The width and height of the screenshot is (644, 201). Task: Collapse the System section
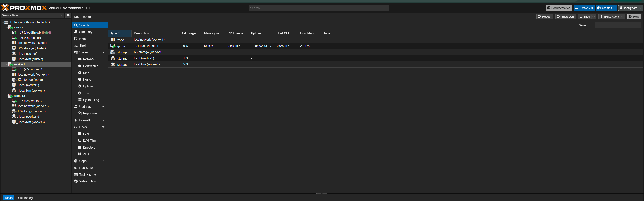click(103, 52)
